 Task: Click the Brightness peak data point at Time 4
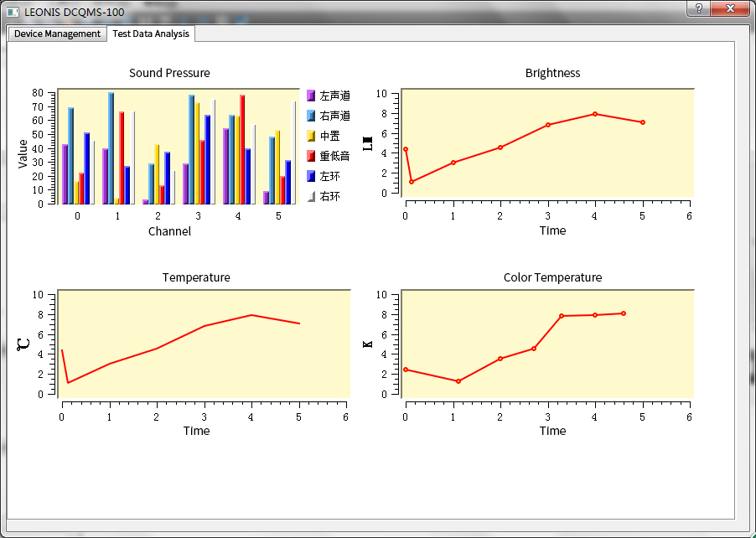595,114
